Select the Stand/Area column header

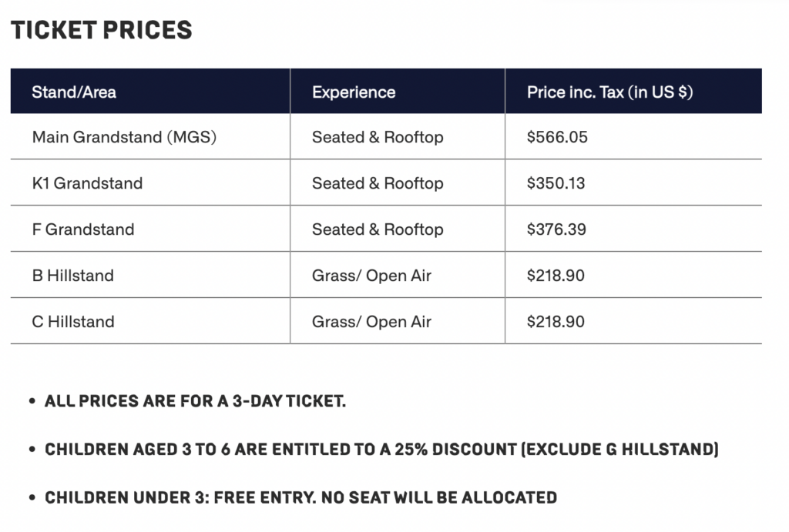(x=74, y=92)
